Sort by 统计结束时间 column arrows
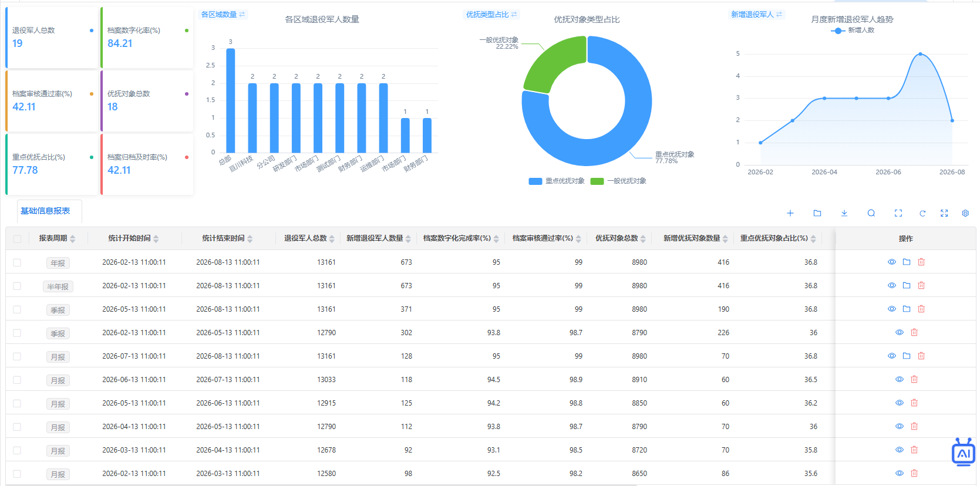Viewport: 980px width, 486px height. (x=250, y=239)
